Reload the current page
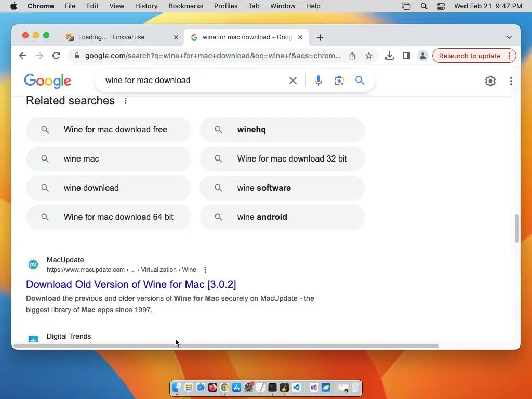The height and width of the screenshot is (399, 532). coord(56,56)
